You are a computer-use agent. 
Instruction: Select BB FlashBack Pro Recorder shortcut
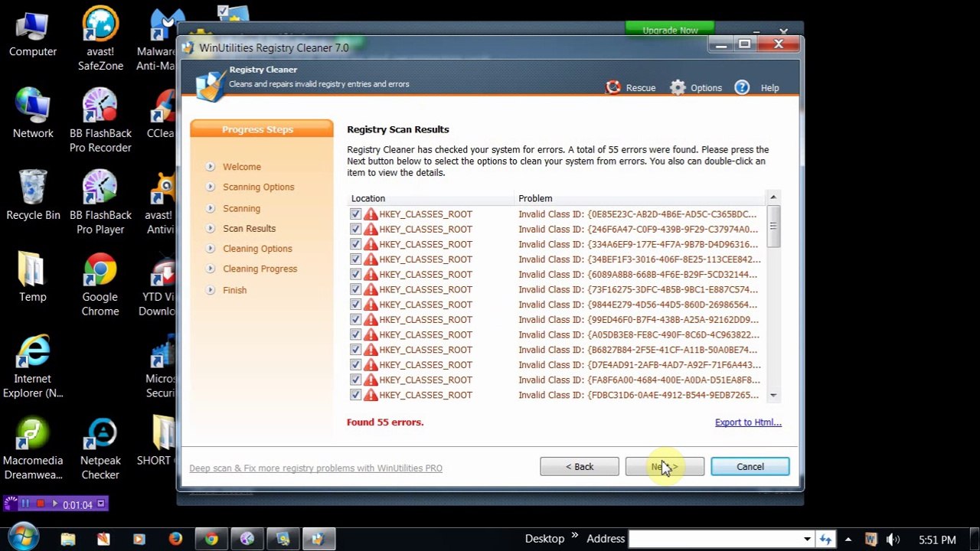[100, 121]
